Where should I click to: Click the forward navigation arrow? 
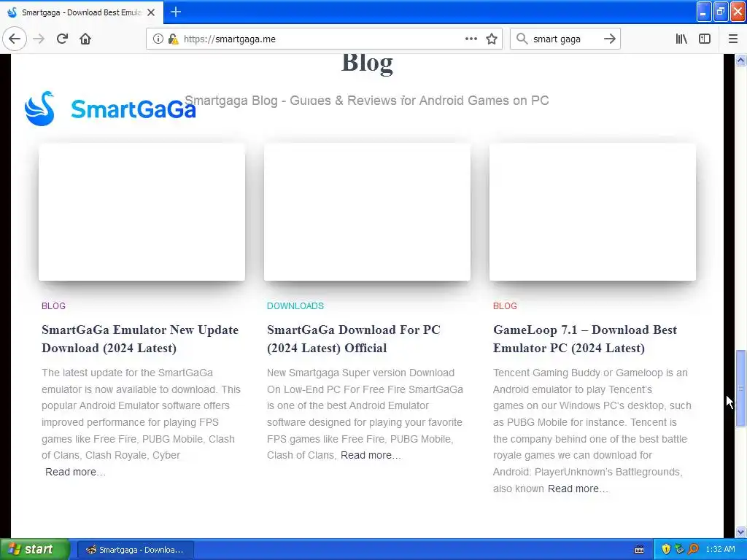click(x=39, y=39)
